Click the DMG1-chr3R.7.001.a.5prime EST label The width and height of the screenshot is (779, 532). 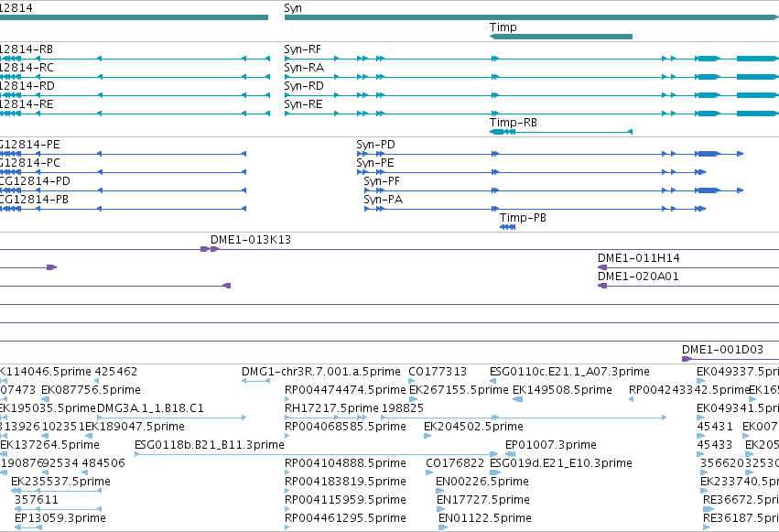tap(321, 372)
